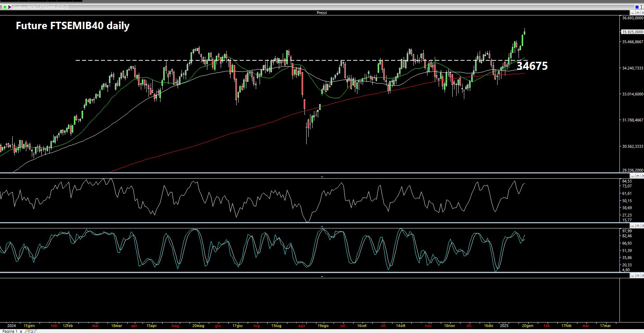Maximize the Prezzi pane
The height and width of the screenshot is (333, 644).
638,13
